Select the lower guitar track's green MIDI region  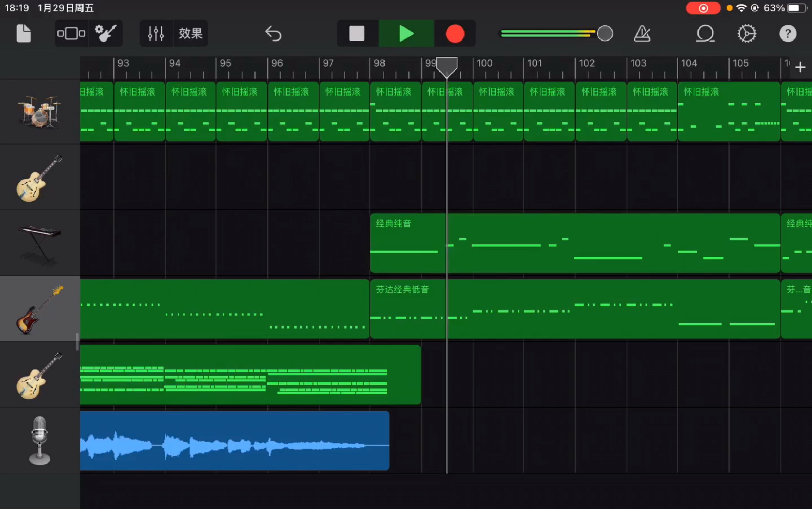251,375
